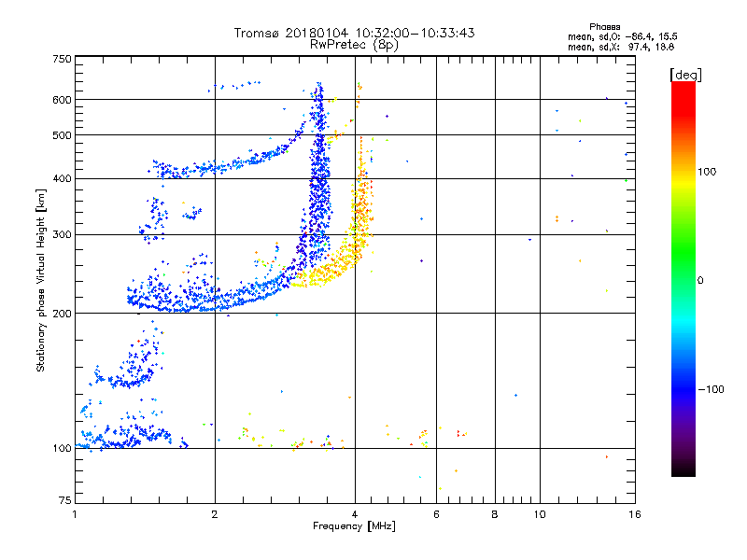Screen dimensions: 747x560
Task: Click the '500' height axis tick label
Action: coord(62,135)
